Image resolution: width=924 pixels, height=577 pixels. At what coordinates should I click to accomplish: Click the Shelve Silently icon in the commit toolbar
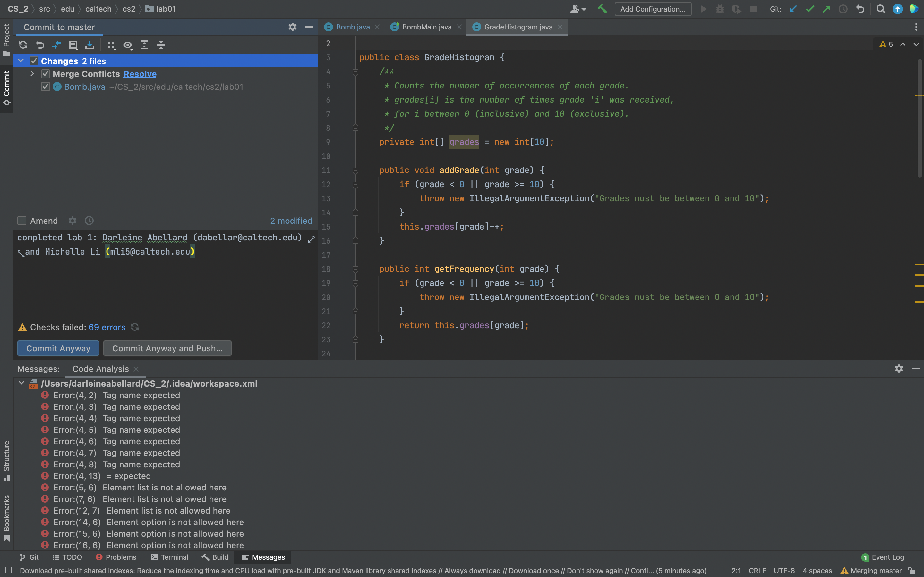pyautogui.click(x=90, y=45)
